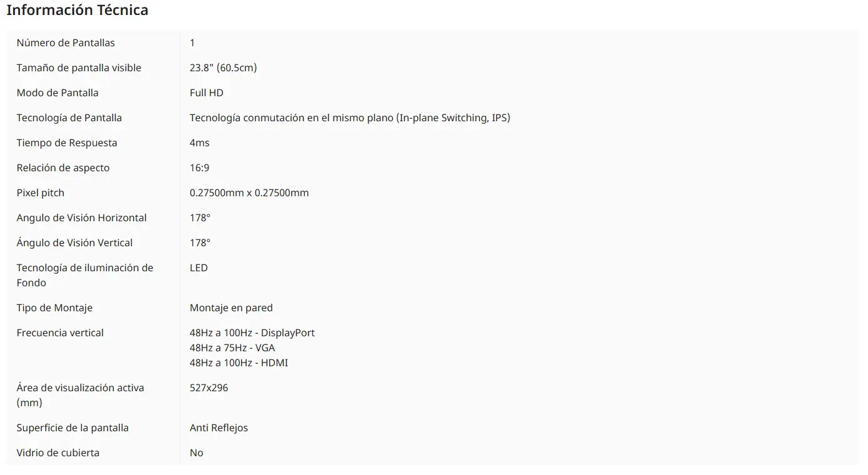Screen dimensions: 868x475
Task: Select the Montaje en pared value
Action: coord(231,307)
